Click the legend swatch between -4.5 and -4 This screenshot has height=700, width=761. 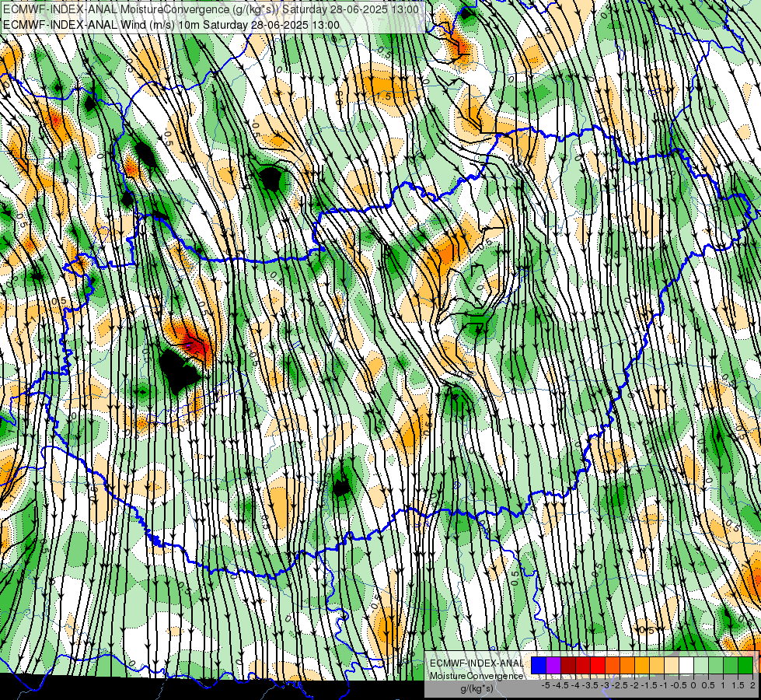click(568, 665)
